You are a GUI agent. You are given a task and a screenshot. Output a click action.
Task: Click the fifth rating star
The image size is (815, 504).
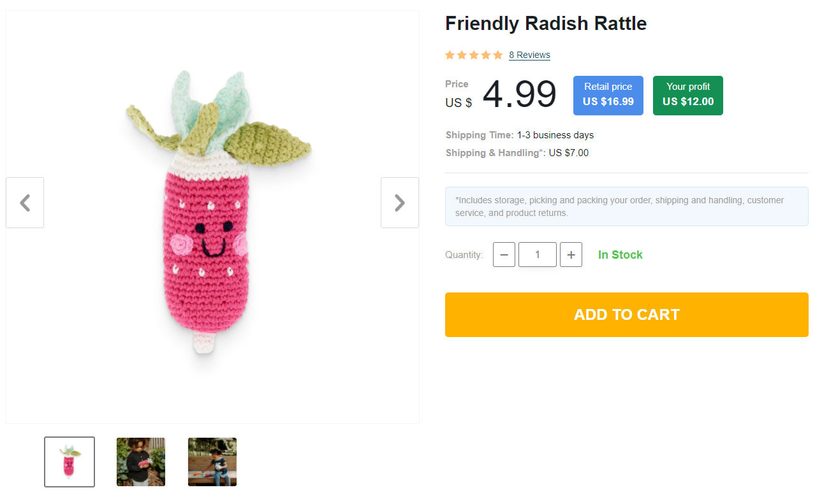click(499, 55)
